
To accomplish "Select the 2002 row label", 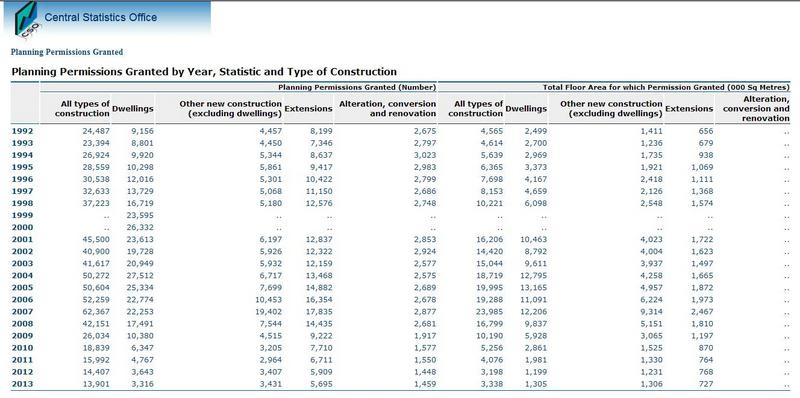I will pos(22,252).
